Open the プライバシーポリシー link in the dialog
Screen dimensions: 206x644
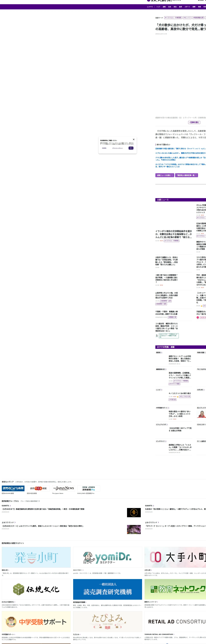(x=117, y=148)
